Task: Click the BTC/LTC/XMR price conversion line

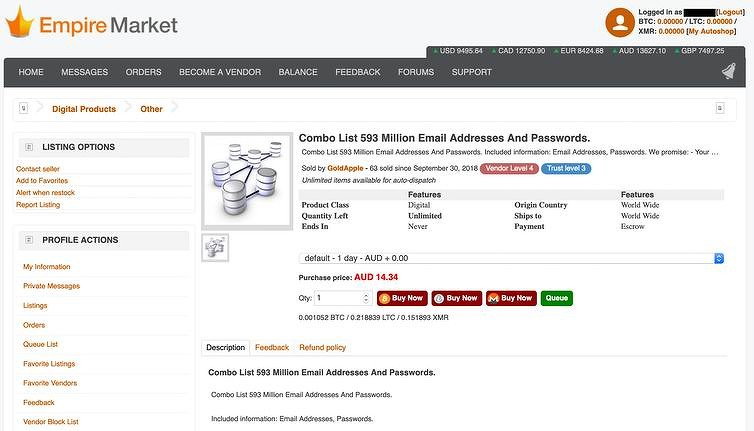Action: tap(374, 317)
